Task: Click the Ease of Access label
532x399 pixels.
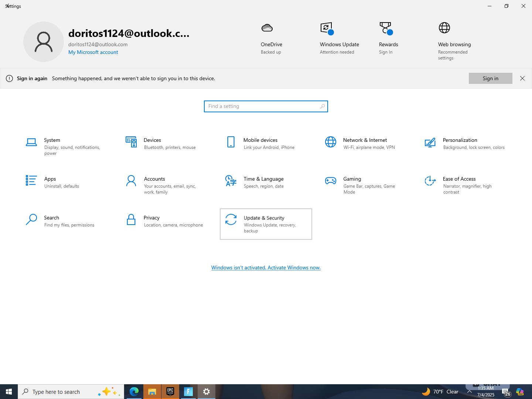Action: point(459,179)
